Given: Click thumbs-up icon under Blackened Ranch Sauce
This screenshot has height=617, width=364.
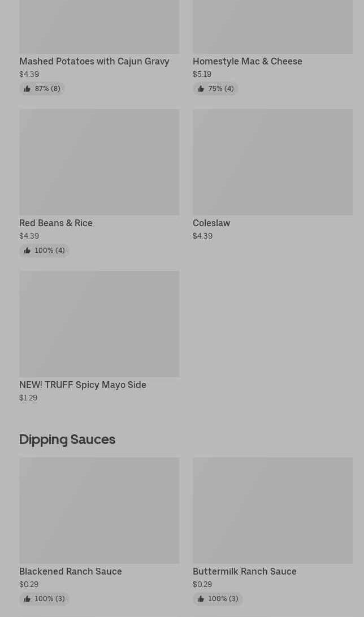Looking at the screenshot, I should coord(27,599).
